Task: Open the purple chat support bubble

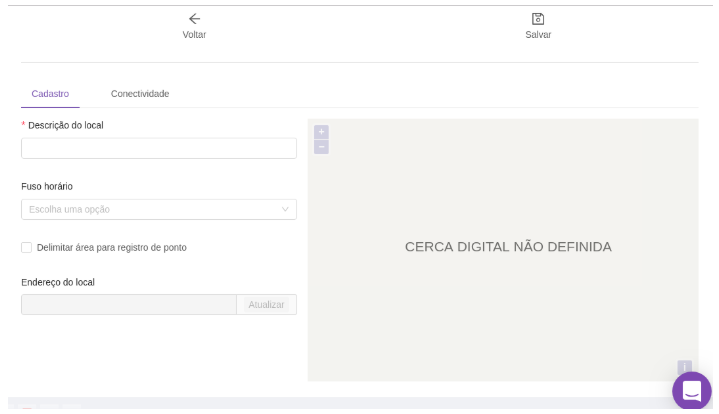Action: tap(691, 391)
